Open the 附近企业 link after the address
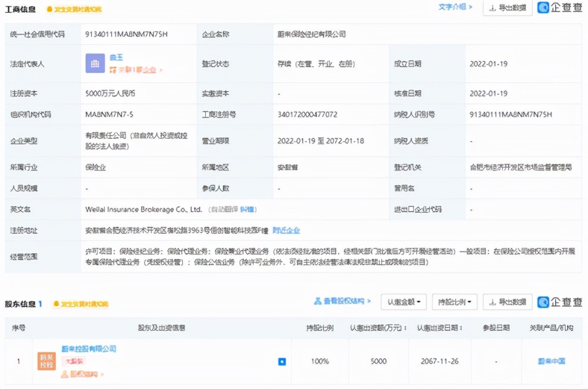The image size is (588, 389). point(286,230)
